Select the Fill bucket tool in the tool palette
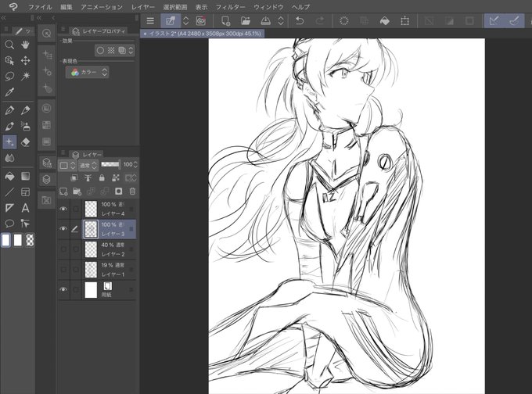532x394 pixels. [x=9, y=177]
